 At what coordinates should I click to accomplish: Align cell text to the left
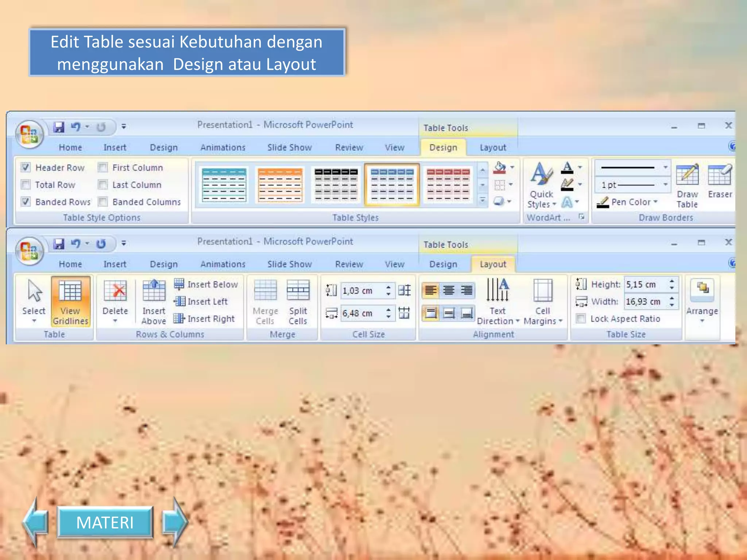[x=431, y=291]
